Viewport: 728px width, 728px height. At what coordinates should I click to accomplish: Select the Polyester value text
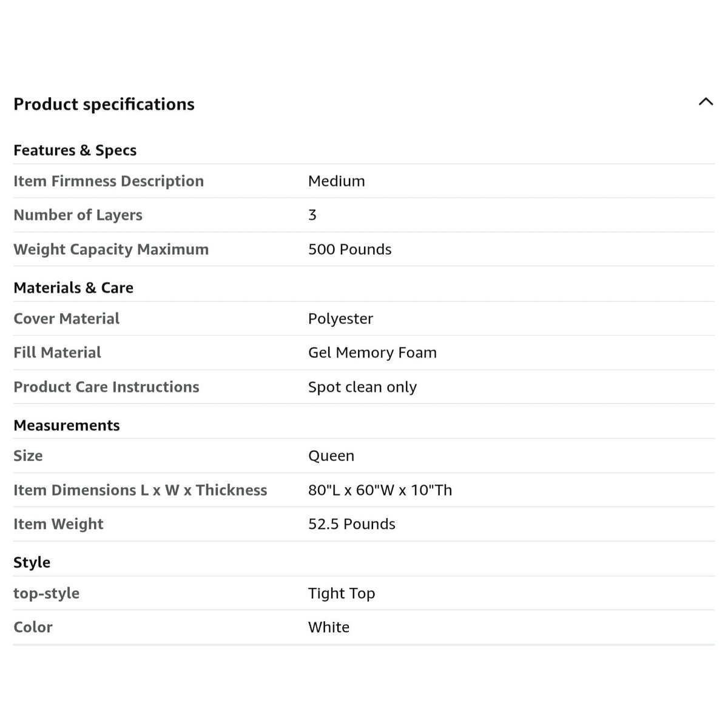pos(340,319)
